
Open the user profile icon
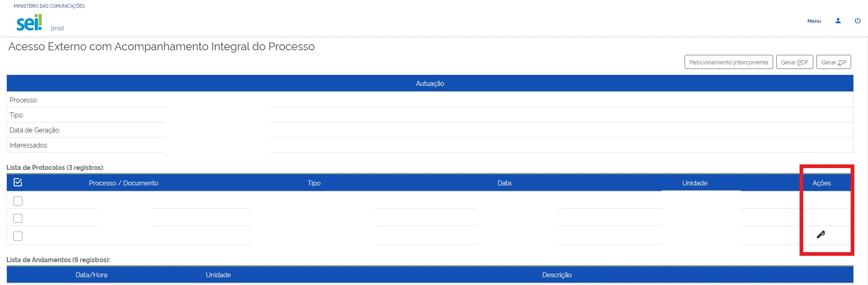click(x=838, y=21)
